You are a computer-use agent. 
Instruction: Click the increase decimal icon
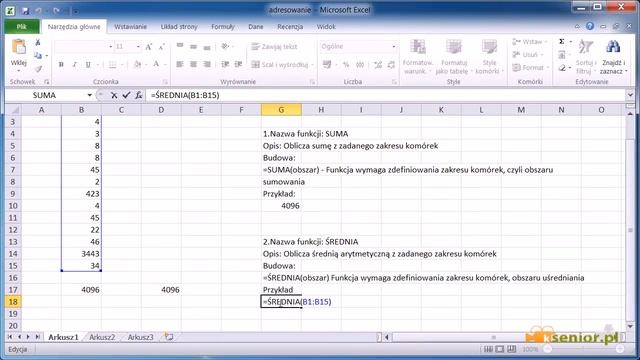point(378,64)
